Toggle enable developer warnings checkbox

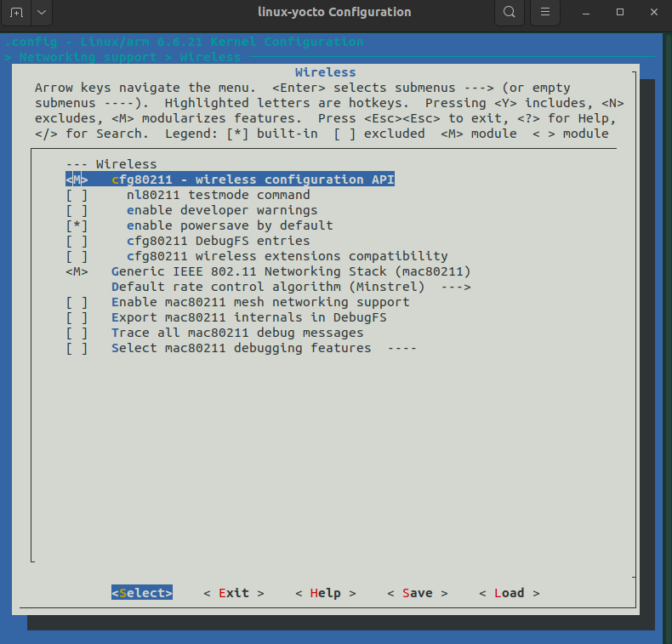[x=77, y=210]
